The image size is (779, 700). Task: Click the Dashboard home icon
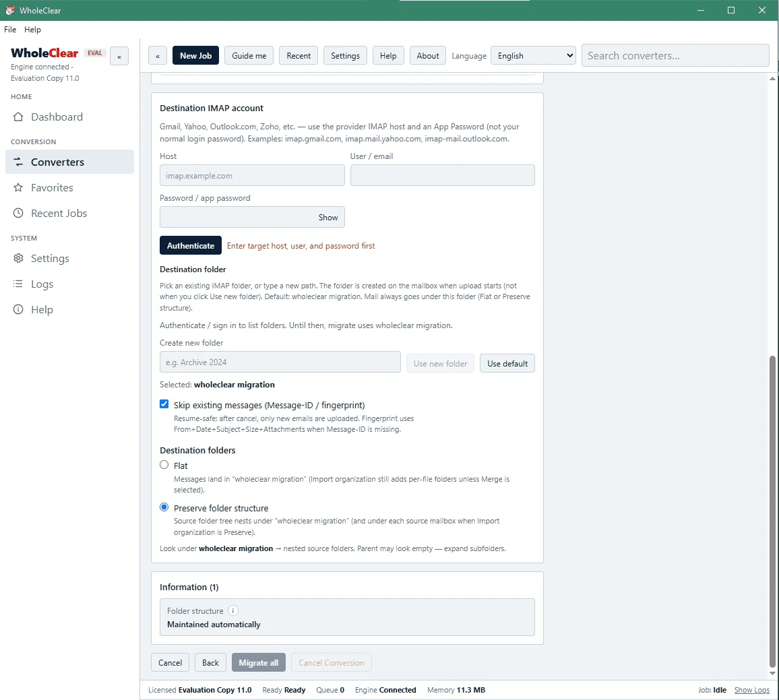[x=18, y=117]
